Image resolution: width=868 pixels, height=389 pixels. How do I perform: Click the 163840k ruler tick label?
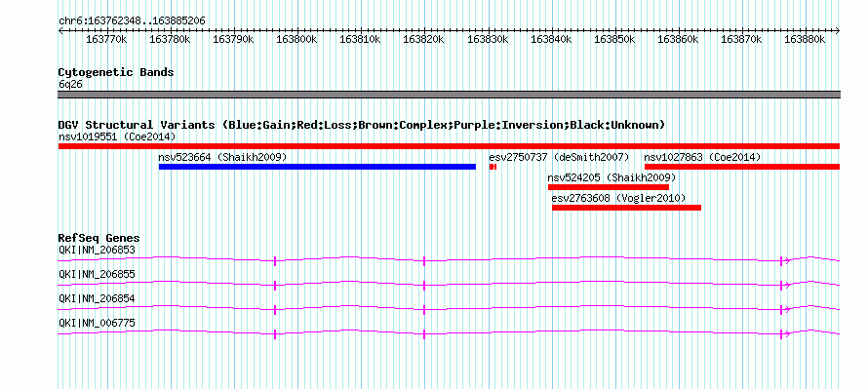[x=552, y=39]
